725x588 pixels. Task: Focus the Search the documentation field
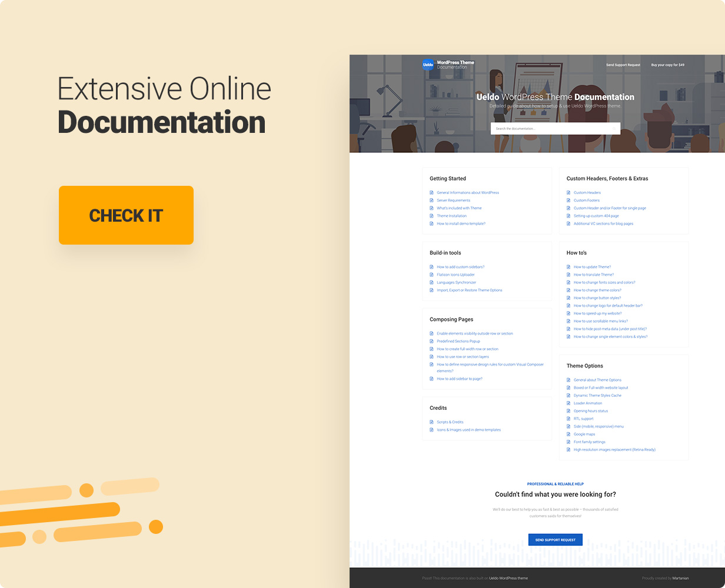point(556,128)
